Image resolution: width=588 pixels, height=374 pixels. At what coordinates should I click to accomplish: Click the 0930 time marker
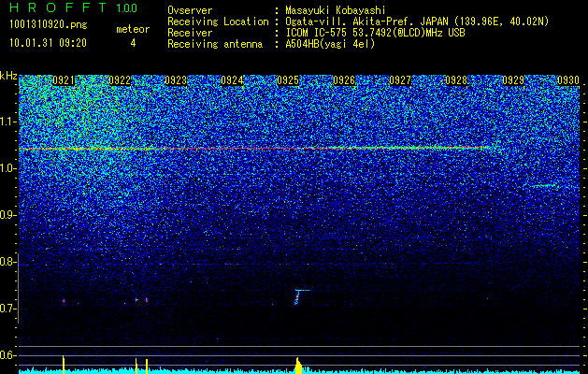point(568,80)
